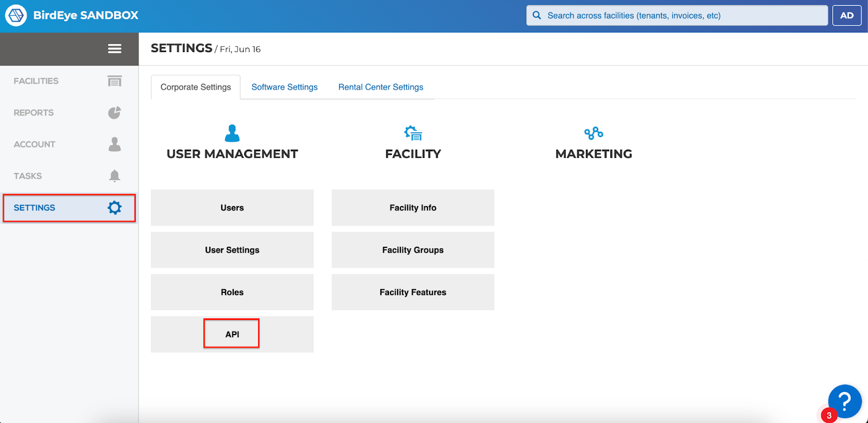Click the Settings gear icon

114,208
